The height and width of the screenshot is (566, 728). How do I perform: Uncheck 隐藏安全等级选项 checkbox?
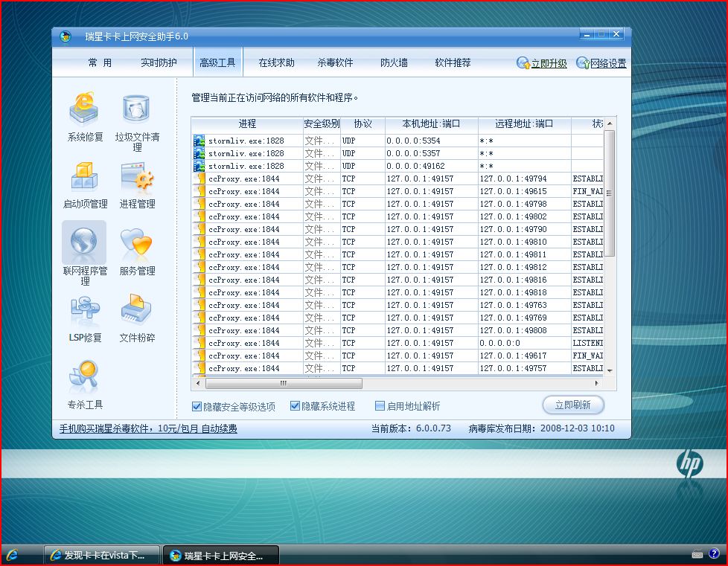[197, 406]
